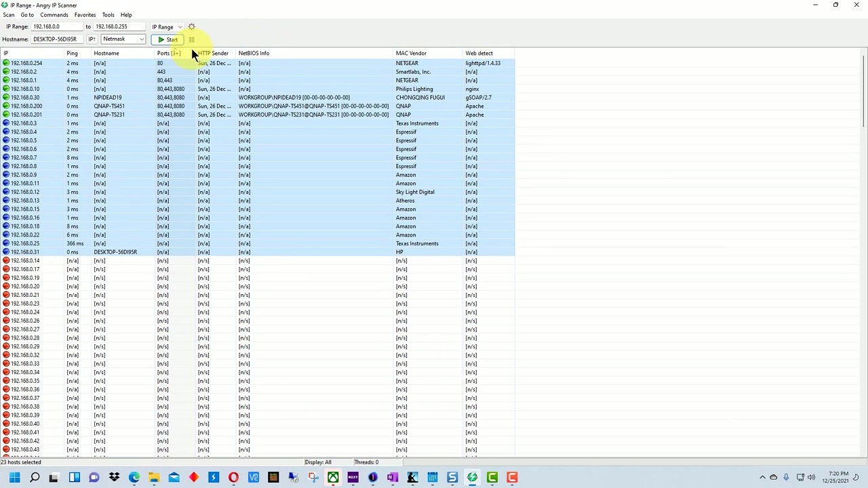This screenshot has width=868, height=488.
Task: Click Display: All in the status bar
Action: (x=317, y=462)
